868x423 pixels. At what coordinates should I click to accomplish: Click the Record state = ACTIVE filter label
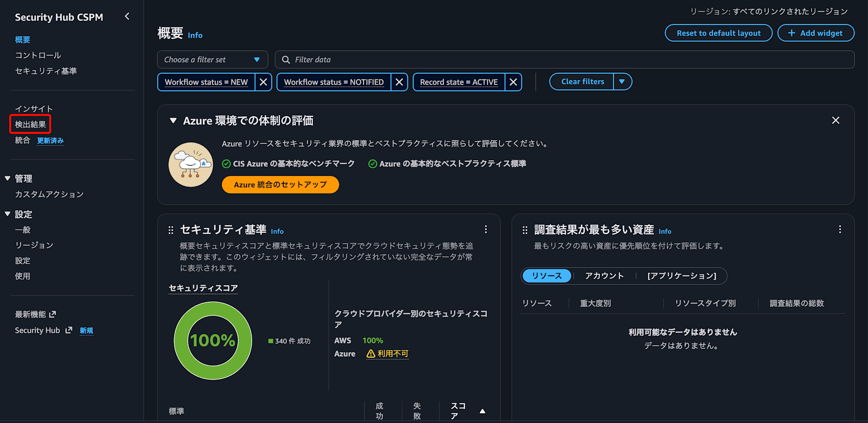click(459, 82)
